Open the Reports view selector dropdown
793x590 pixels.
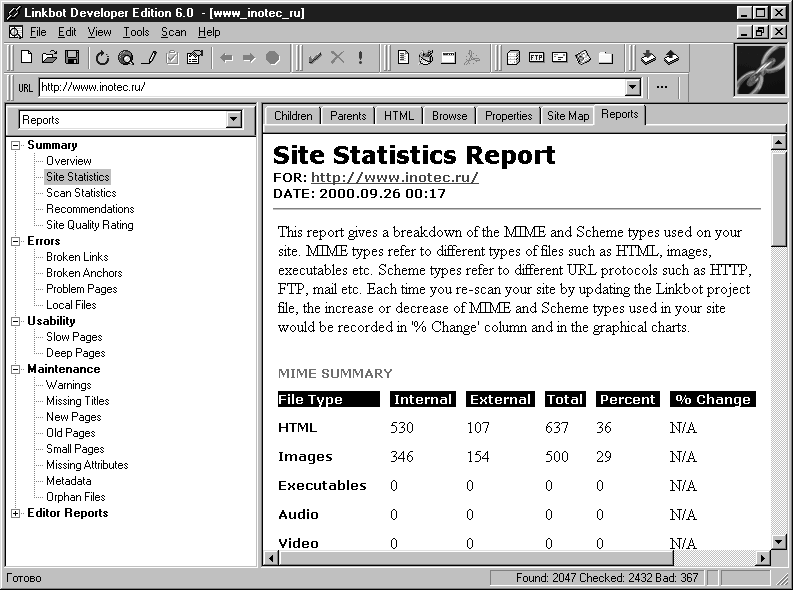(x=233, y=120)
